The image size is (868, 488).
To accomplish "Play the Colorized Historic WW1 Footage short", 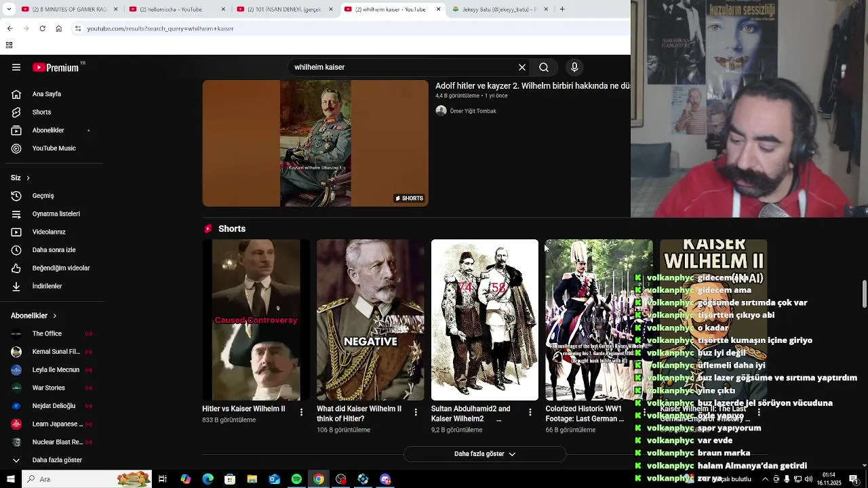I will point(599,320).
